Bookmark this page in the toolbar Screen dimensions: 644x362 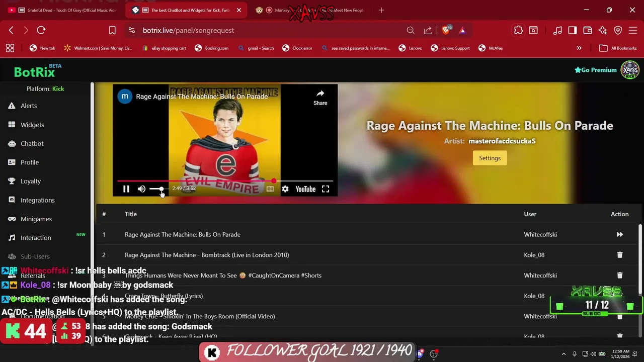pos(112,30)
